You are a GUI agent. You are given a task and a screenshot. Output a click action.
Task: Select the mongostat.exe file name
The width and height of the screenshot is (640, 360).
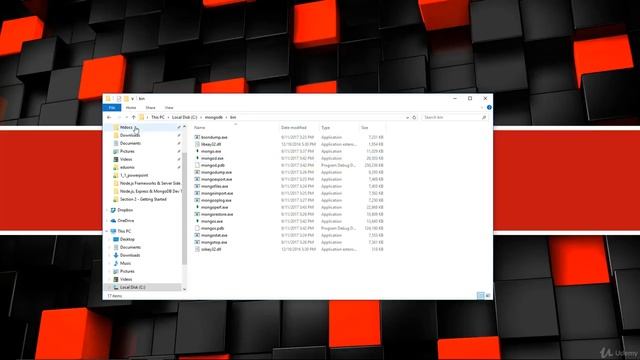pyautogui.click(x=214, y=235)
